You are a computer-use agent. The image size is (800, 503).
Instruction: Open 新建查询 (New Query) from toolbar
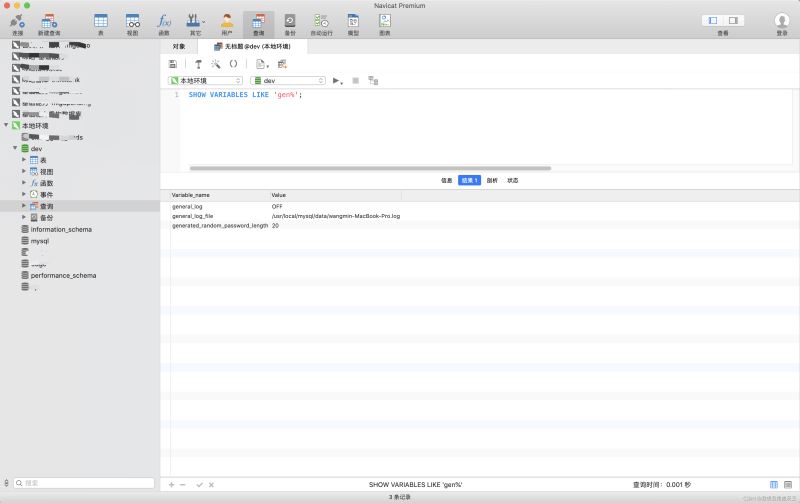49,22
